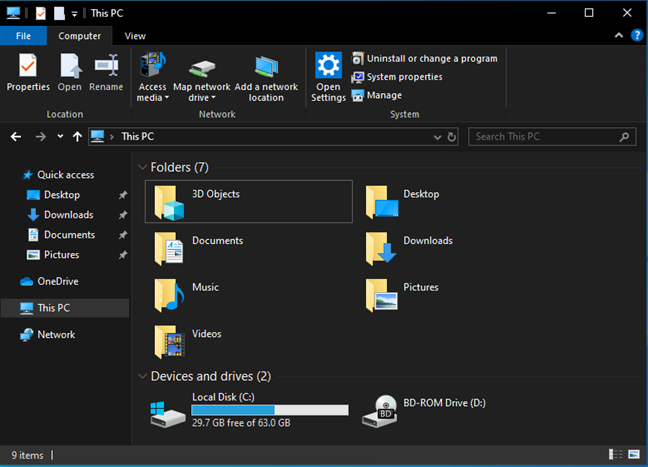648x467 pixels.
Task: Select the Local Disk (C:) drive
Action: 250,410
